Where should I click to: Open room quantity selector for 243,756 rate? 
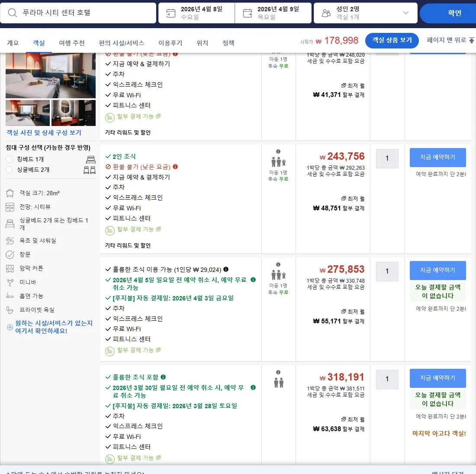(387, 158)
